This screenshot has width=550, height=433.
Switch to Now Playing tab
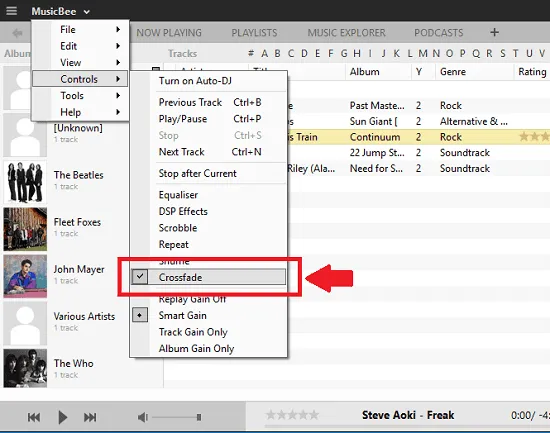[x=169, y=33]
